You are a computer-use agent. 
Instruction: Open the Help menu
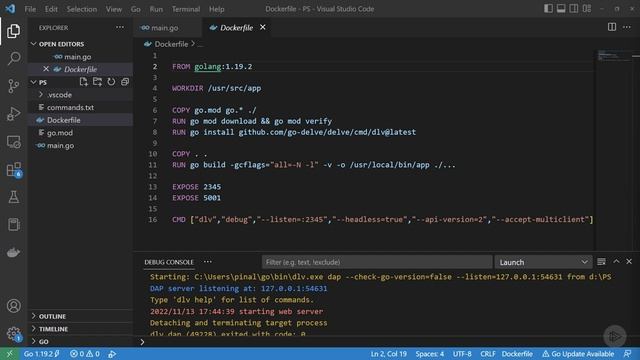pyautogui.click(x=217, y=9)
